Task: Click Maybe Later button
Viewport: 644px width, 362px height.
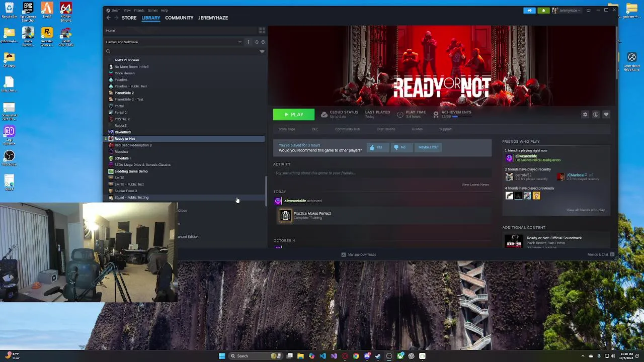Action: tap(428, 147)
